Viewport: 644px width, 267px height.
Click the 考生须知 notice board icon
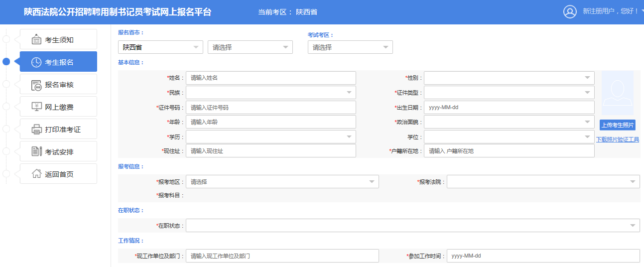pyautogui.click(x=36, y=40)
